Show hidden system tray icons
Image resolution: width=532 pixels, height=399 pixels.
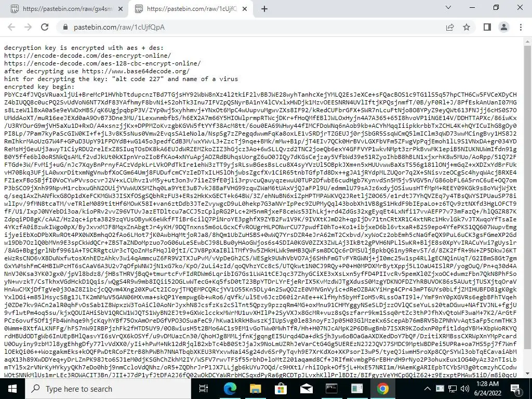pyautogui.click(x=428, y=389)
